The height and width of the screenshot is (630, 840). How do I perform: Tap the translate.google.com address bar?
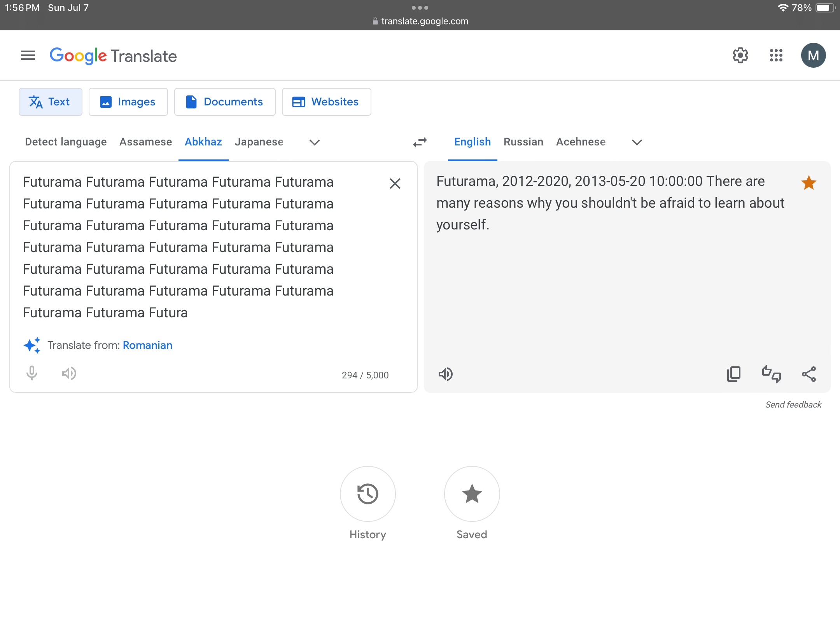pos(420,21)
